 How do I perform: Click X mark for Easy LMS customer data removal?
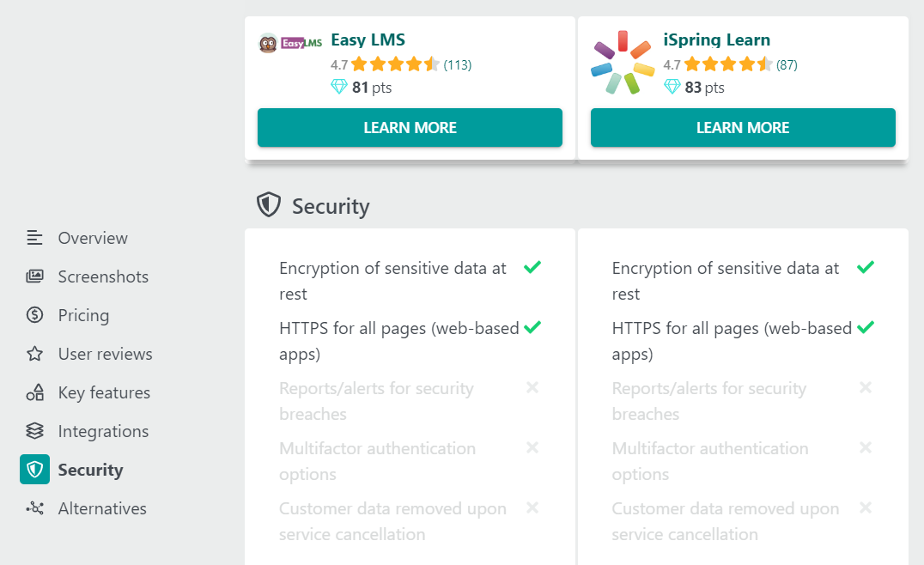click(532, 507)
